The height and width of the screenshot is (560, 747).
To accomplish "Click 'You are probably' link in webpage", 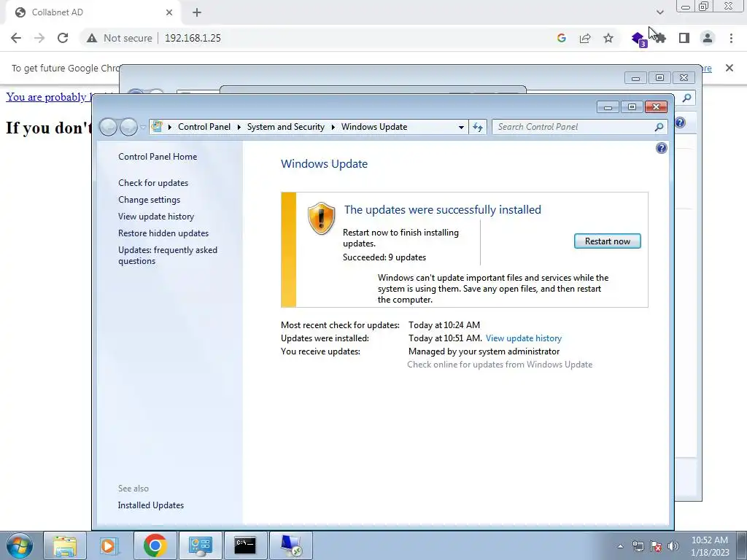I will pos(49,97).
